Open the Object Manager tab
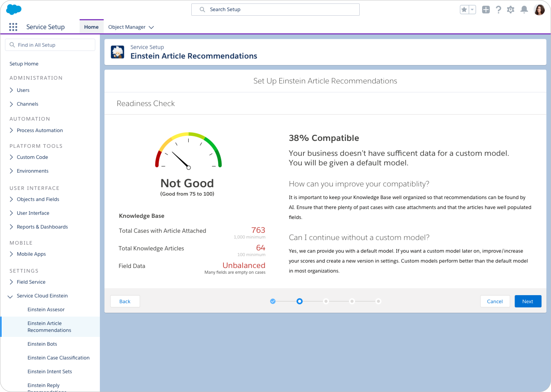This screenshot has width=551, height=392. [127, 27]
